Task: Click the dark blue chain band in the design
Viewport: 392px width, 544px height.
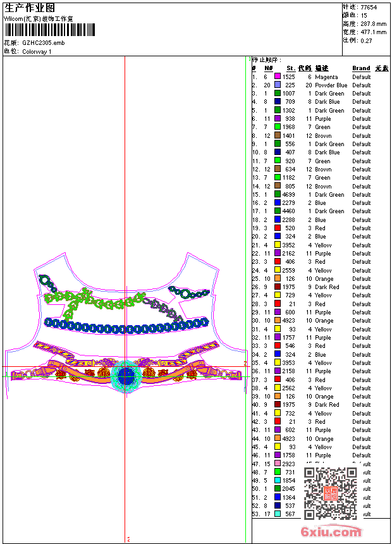Action: pyautogui.click(x=126, y=326)
